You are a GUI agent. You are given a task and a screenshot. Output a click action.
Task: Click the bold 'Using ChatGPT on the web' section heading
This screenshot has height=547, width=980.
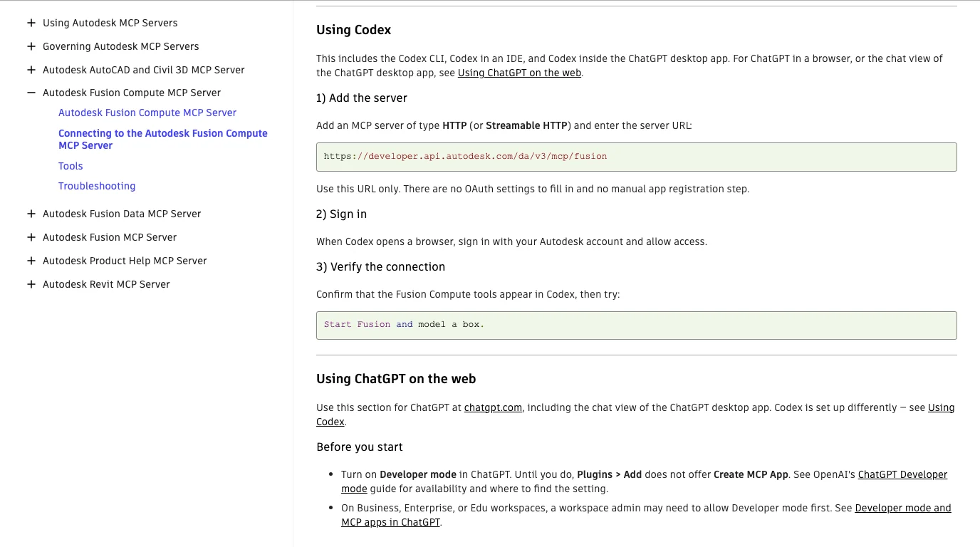[x=396, y=379]
